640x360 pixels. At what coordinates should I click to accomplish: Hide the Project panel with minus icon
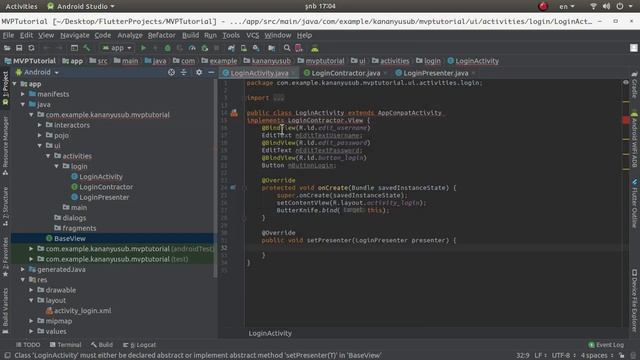click(x=211, y=72)
